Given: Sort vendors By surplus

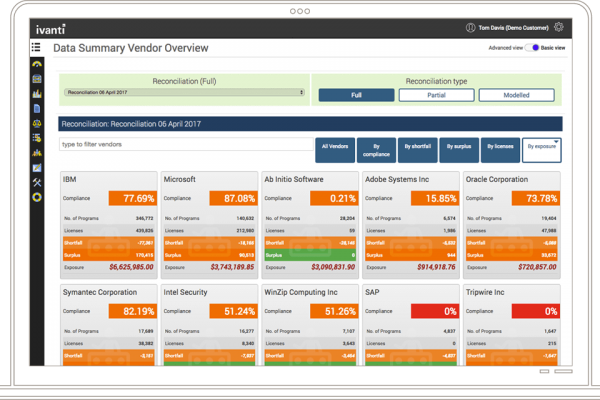Looking at the screenshot, I should [459, 150].
